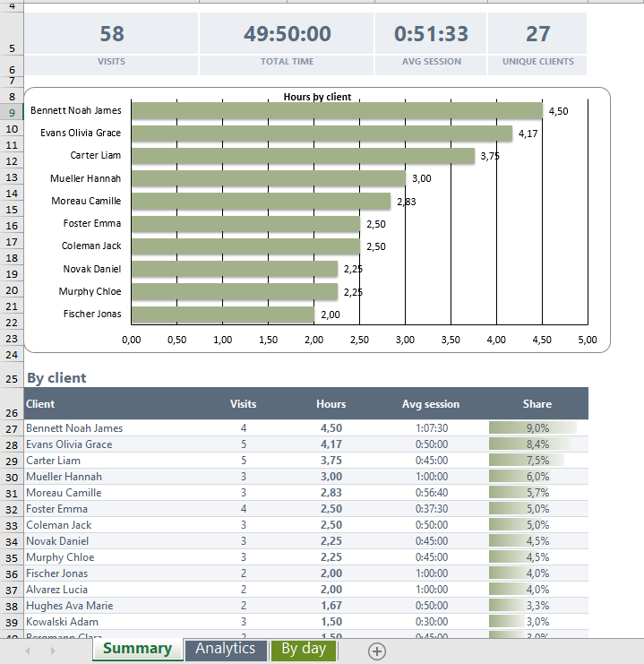Select the Alvarez Lucia table cell
Screen dimensions: 644x664
pyautogui.click(x=112, y=590)
